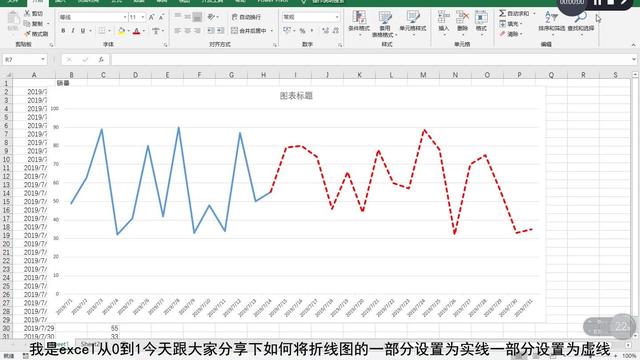Click the increase indent icon
The image size is (640, 360).
pos(220,31)
